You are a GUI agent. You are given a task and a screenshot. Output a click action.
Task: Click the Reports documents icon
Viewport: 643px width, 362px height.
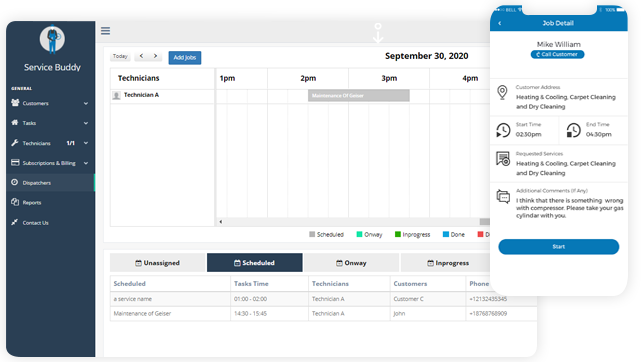point(15,202)
